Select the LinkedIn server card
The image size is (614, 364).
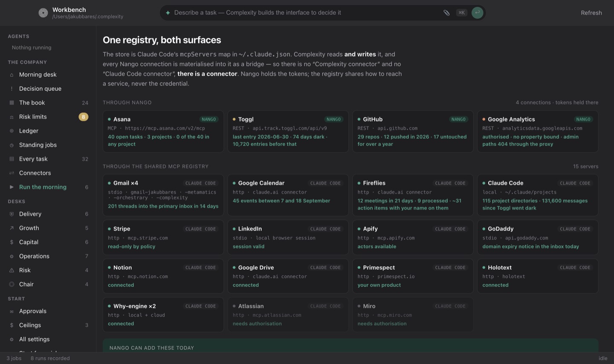pyautogui.click(x=288, y=237)
